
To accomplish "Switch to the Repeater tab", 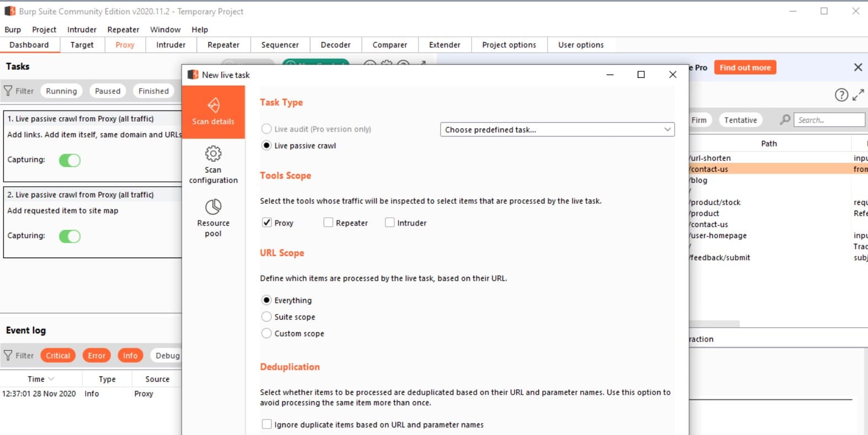I will pyautogui.click(x=224, y=45).
